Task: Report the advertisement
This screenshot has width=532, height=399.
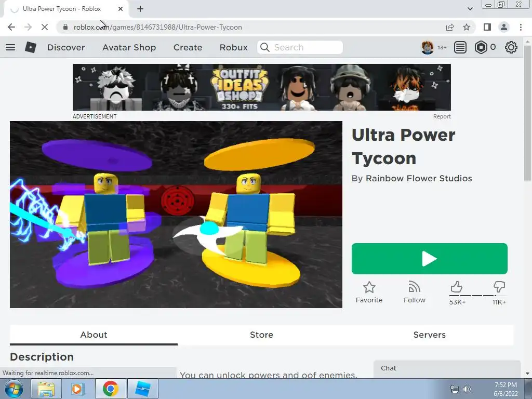Action: tap(442, 116)
